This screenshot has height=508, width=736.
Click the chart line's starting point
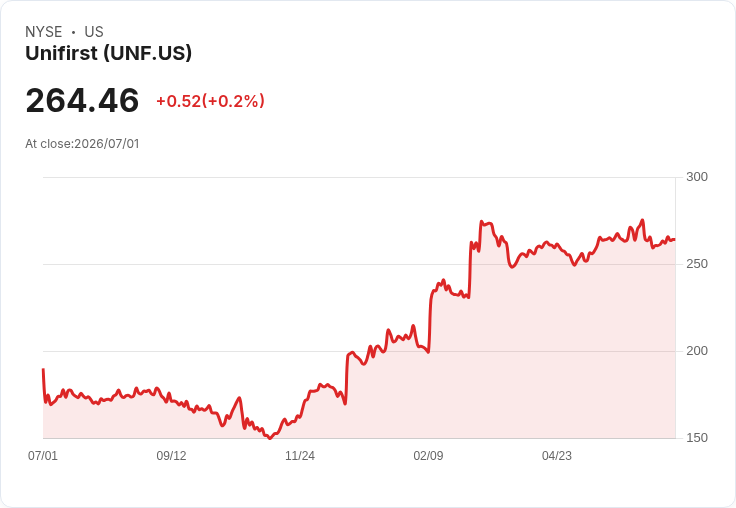point(44,369)
